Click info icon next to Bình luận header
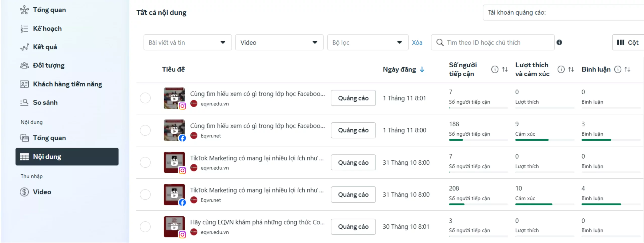 point(618,69)
